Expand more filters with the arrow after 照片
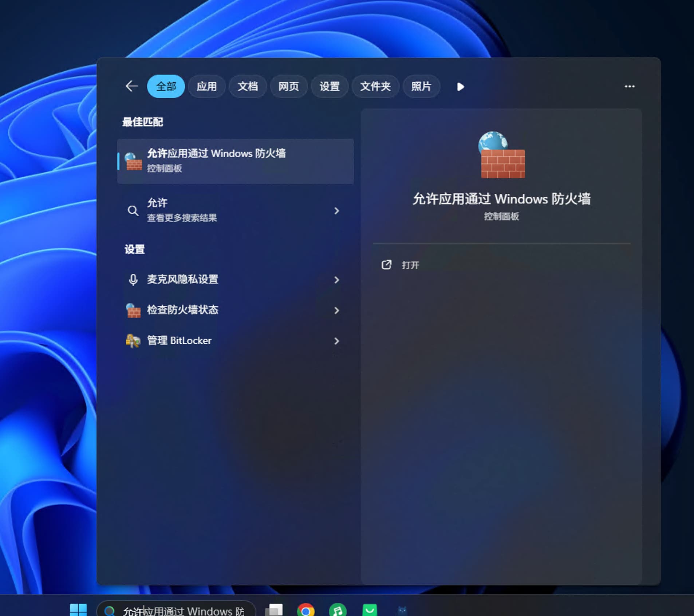 point(460,87)
